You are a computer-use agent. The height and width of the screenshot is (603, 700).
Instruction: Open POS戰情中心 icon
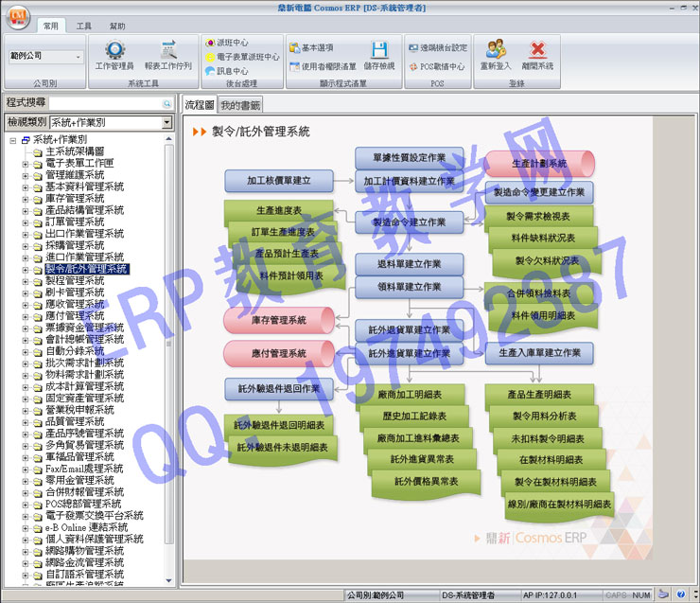pos(413,66)
